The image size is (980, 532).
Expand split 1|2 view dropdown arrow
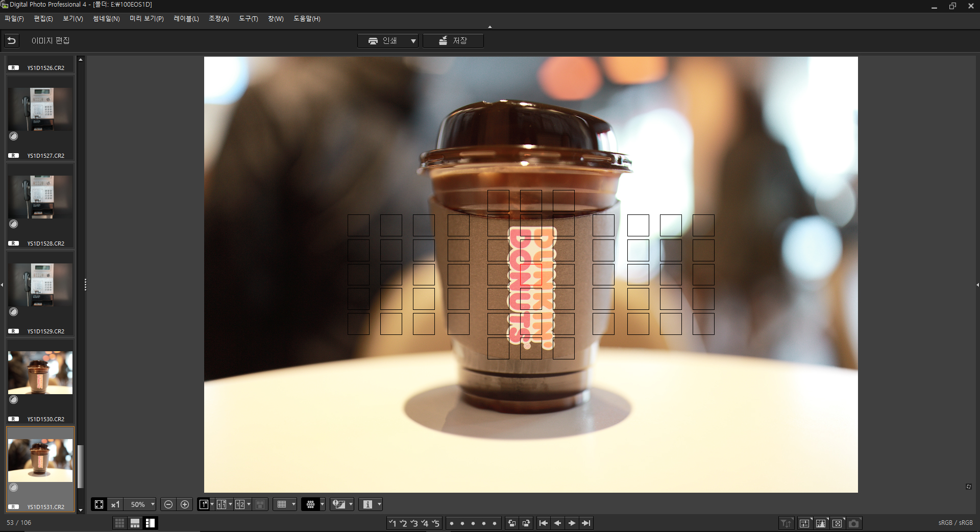[249, 504]
